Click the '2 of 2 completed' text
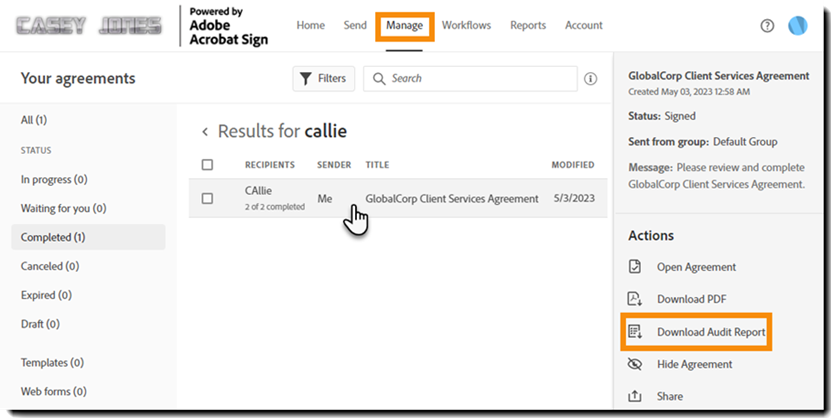 [x=275, y=207]
